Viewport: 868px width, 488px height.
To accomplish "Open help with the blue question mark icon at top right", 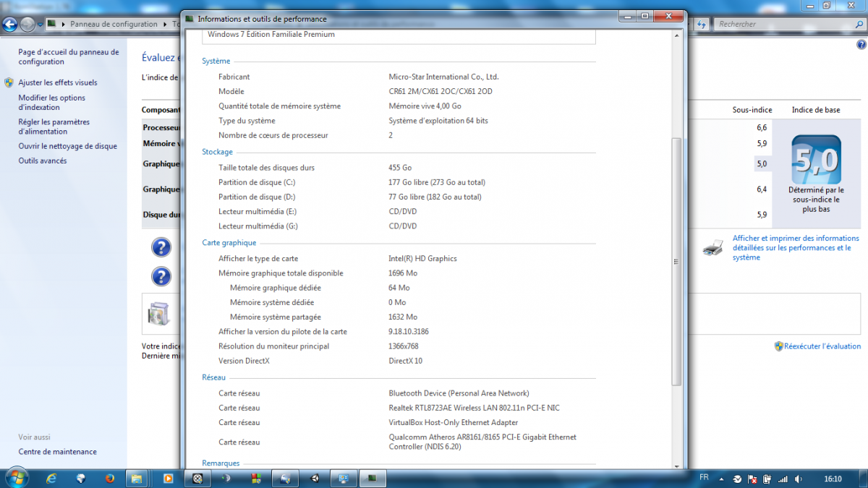I will (x=861, y=45).
